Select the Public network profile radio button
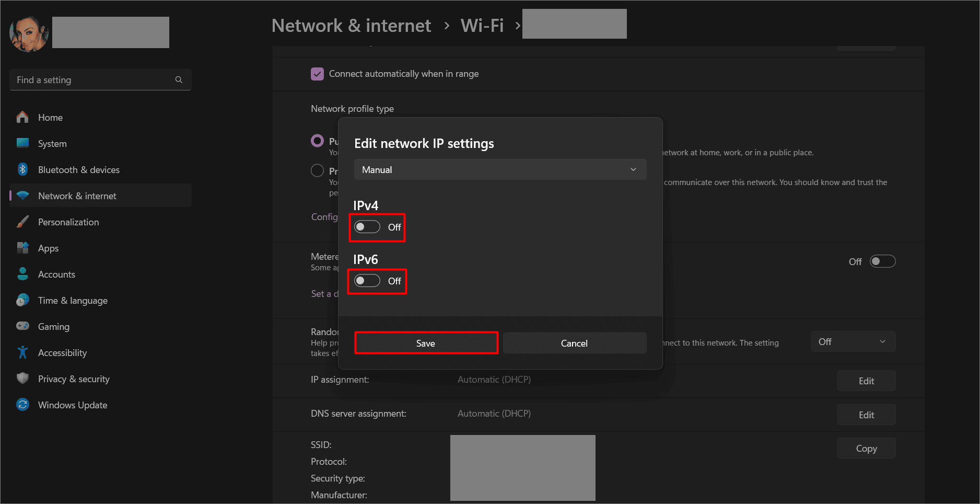 click(317, 141)
